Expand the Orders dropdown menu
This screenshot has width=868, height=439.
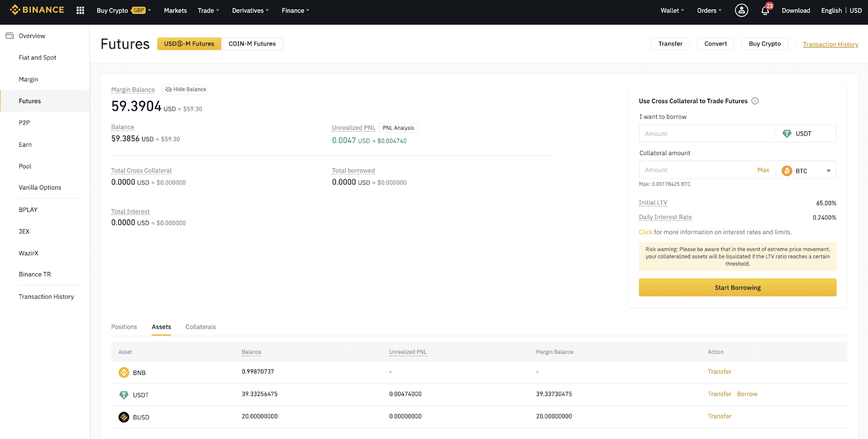[x=709, y=10]
